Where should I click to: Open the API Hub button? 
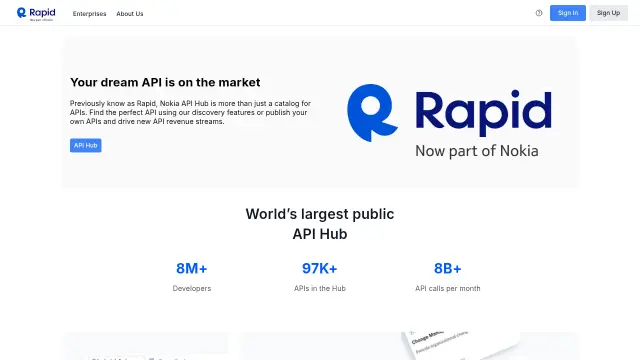[x=85, y=145]
